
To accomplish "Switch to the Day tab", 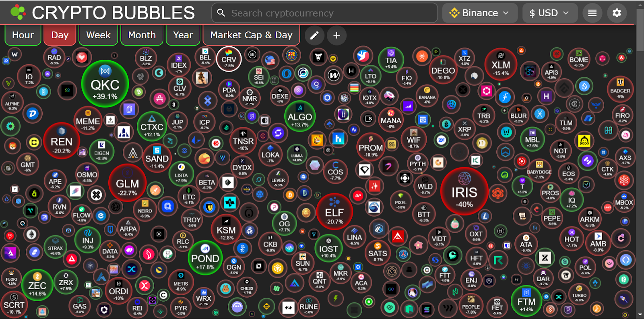I will point(60,35).
